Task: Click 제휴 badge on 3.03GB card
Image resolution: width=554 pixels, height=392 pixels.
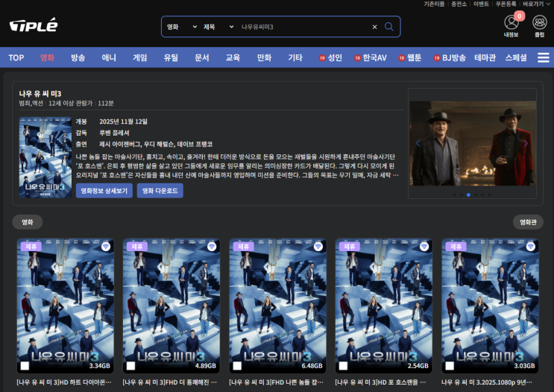Action: [x=456, y=247]
